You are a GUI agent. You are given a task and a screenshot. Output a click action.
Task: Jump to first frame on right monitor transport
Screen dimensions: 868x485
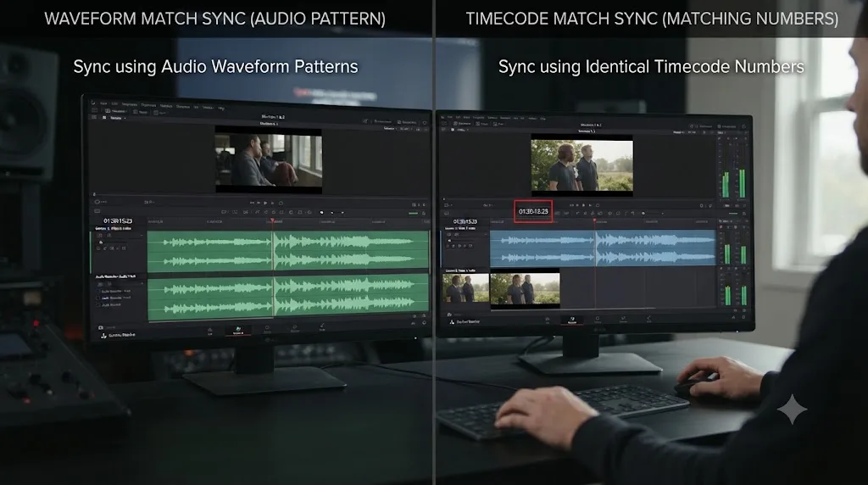coord(572,205)
